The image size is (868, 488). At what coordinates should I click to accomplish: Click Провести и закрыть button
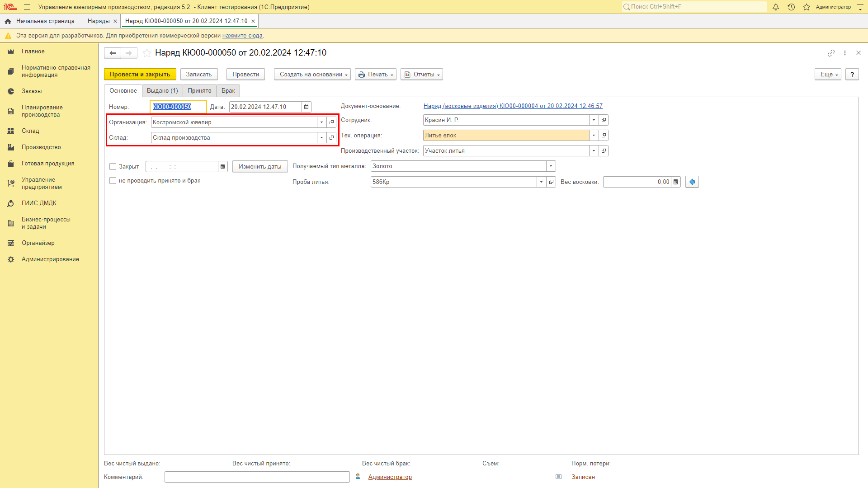click(x=140, y=75)
